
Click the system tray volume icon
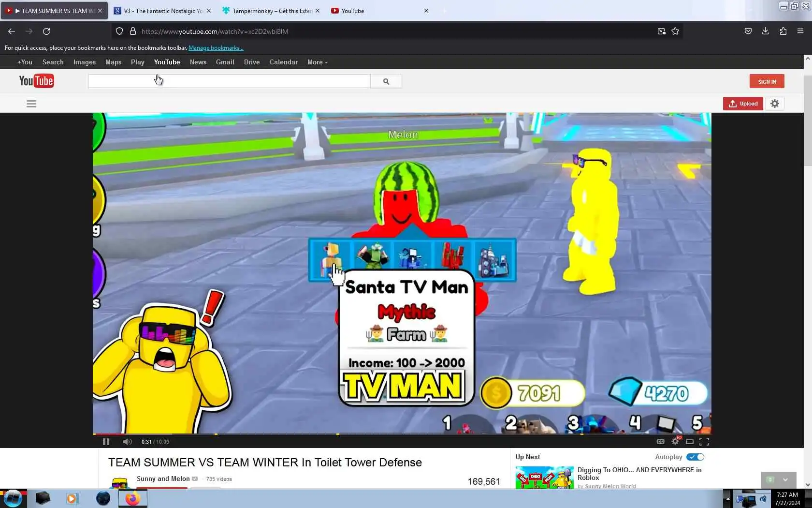coord(763,498)
